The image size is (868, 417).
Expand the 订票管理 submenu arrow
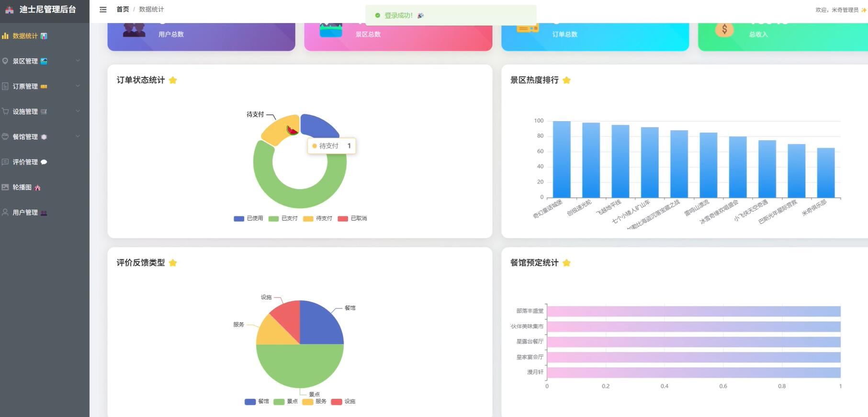[78, 86]
